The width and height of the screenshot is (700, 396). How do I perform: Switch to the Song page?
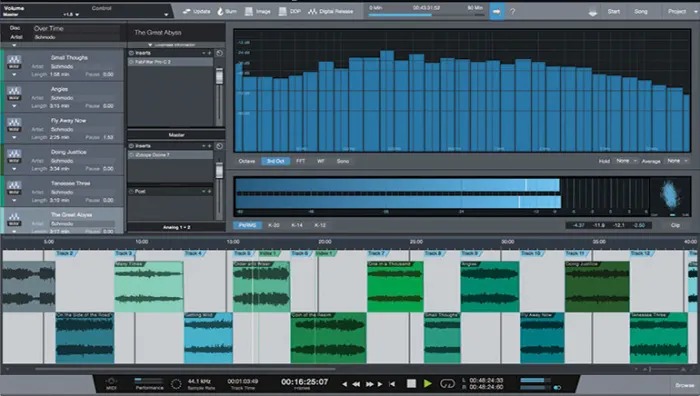click(641, 12)
